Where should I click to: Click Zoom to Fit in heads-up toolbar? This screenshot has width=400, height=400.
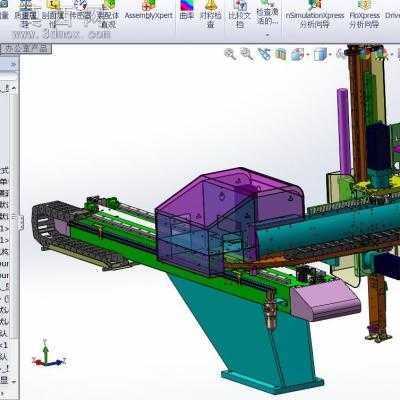[x=230, y=54]
